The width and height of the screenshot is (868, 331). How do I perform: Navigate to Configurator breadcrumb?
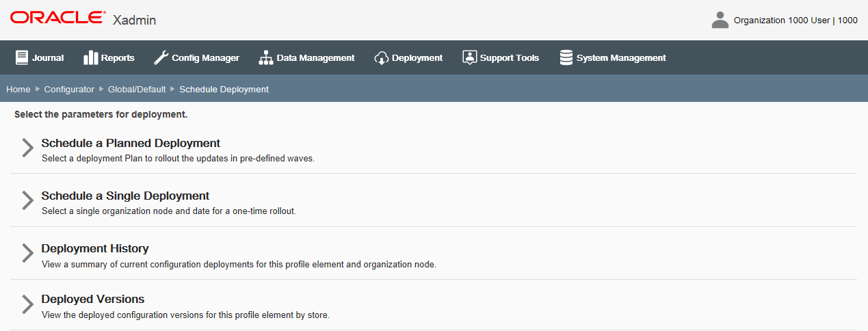point(69,90)
